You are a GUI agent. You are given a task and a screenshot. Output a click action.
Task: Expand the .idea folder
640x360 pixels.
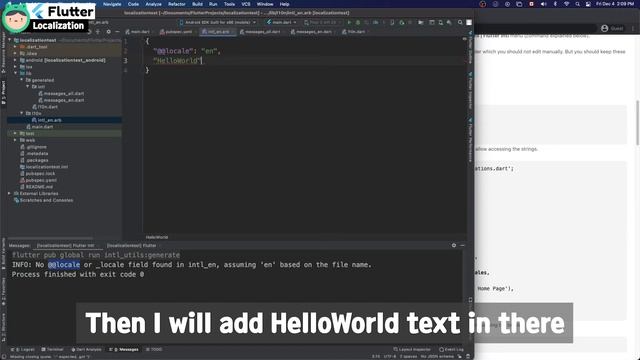pos(16,53)
